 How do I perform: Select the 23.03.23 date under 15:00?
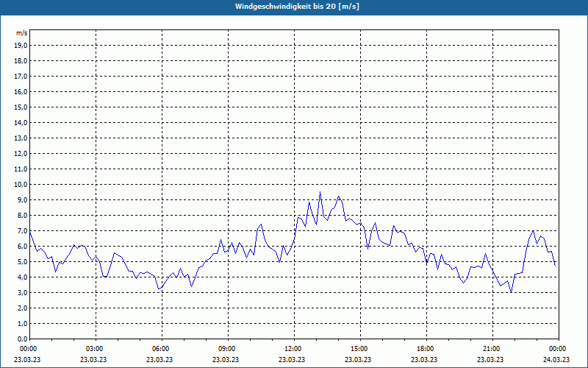(x=358, y=359)
